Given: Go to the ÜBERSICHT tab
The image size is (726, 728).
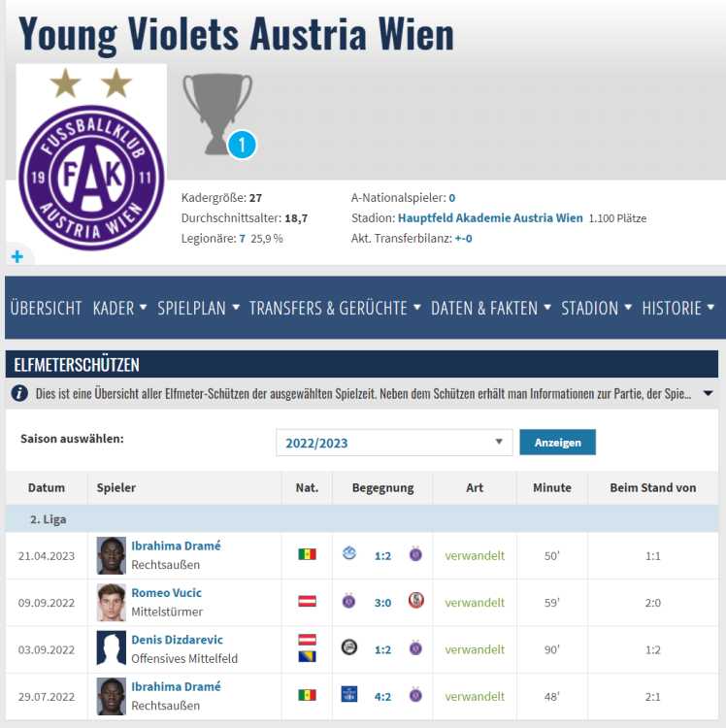Looking at the screenshot, I should pos(46,308).
